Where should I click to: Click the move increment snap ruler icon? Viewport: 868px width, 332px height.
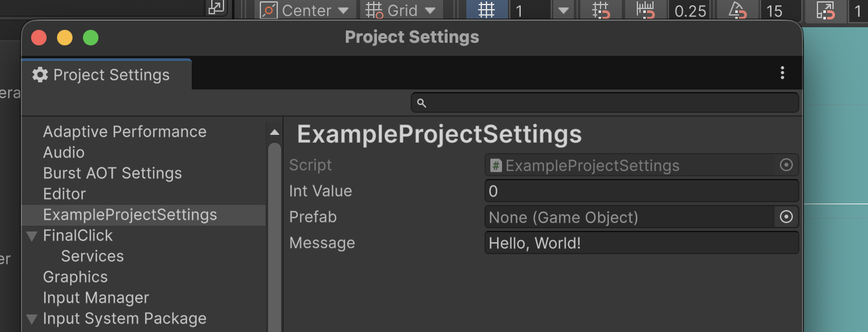point(645,10)
